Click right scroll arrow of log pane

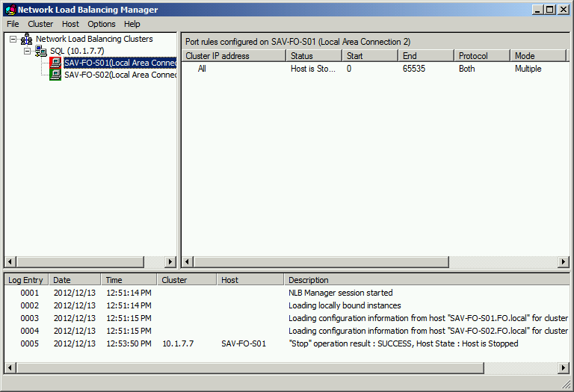click(564, 368)
